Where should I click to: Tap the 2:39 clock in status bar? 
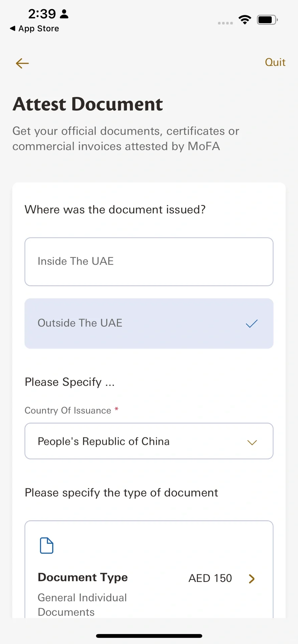tap(42, 14)
